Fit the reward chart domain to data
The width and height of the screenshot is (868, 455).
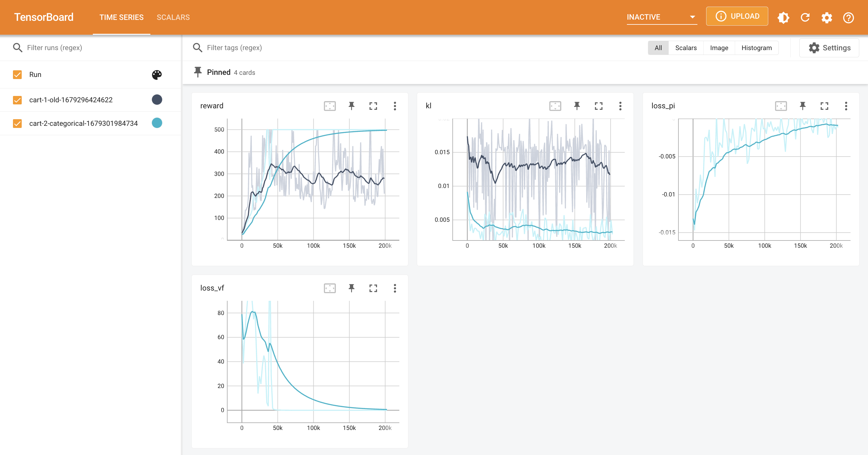329,106
